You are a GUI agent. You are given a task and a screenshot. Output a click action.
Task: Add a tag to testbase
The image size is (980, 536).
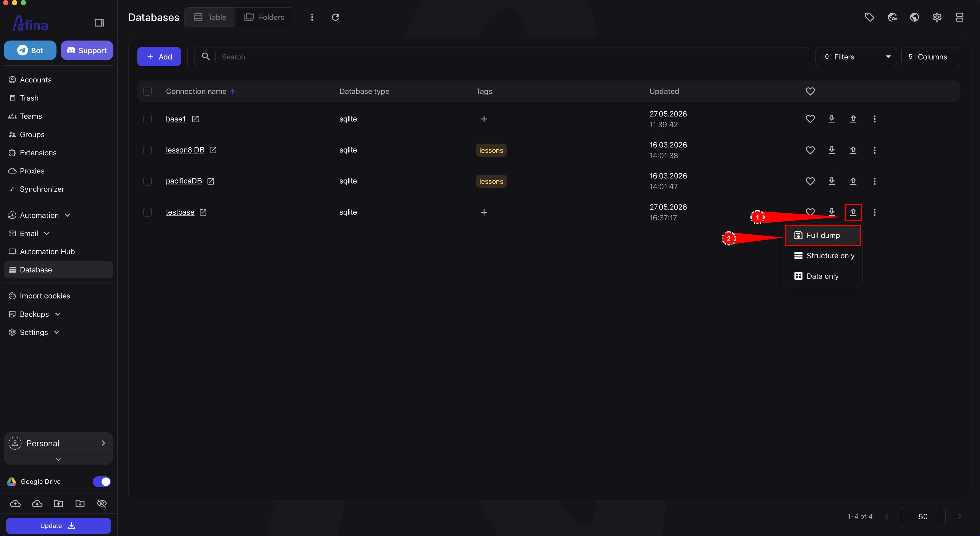point(484,212)
